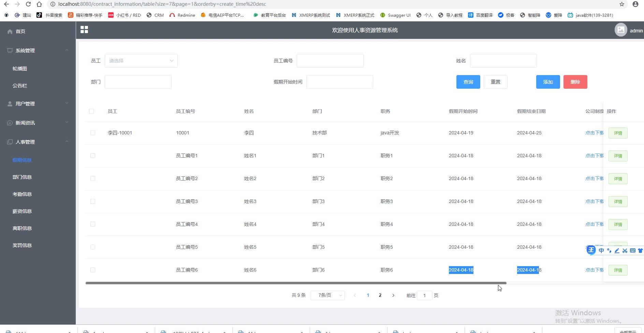
Task: Open the 7条/页 page size dropdown
Action: [327, 295]
